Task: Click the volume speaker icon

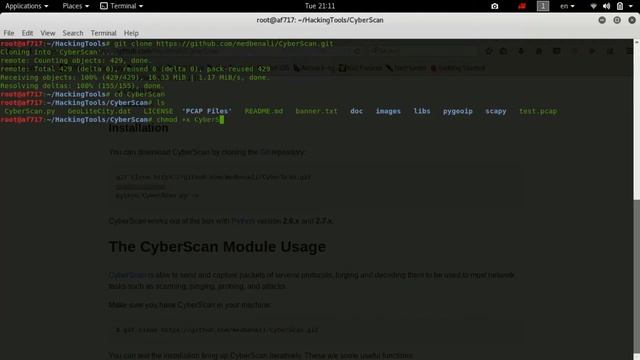Action: pyautogui.click(x=606, y=6)
